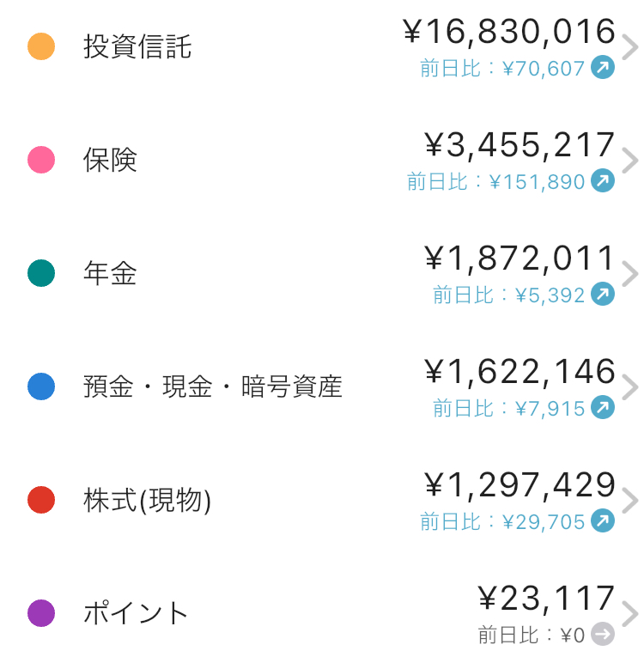
Task: Select the ポイント category label
Action: (136, 613)
